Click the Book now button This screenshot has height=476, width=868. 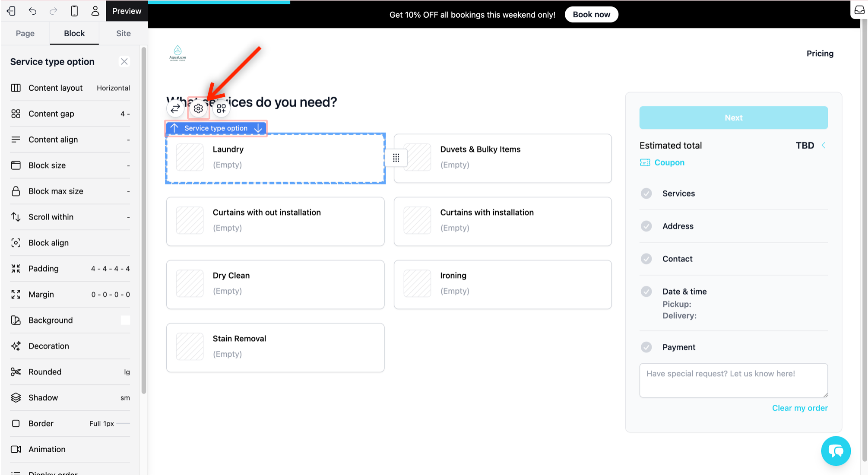(x=591, y=15)
